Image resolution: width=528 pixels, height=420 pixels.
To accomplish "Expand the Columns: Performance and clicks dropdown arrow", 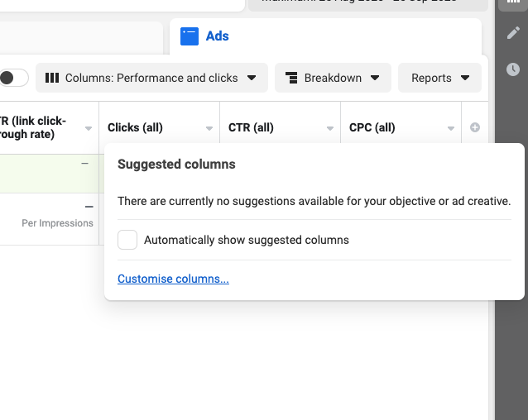I will point(252,78).
